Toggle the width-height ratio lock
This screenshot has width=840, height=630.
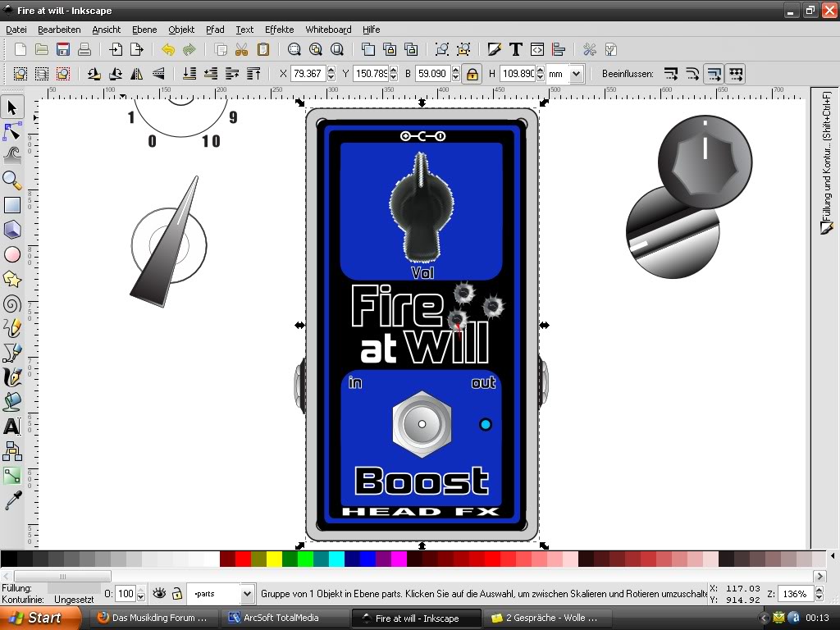(472, 74)
